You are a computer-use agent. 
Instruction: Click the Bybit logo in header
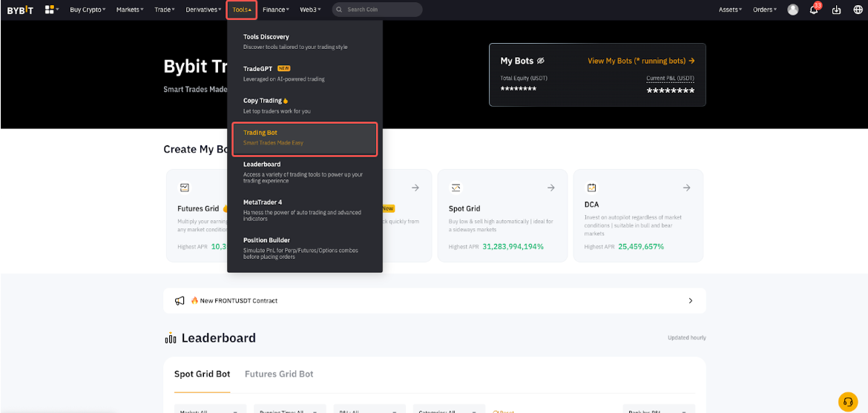(20, 10)
